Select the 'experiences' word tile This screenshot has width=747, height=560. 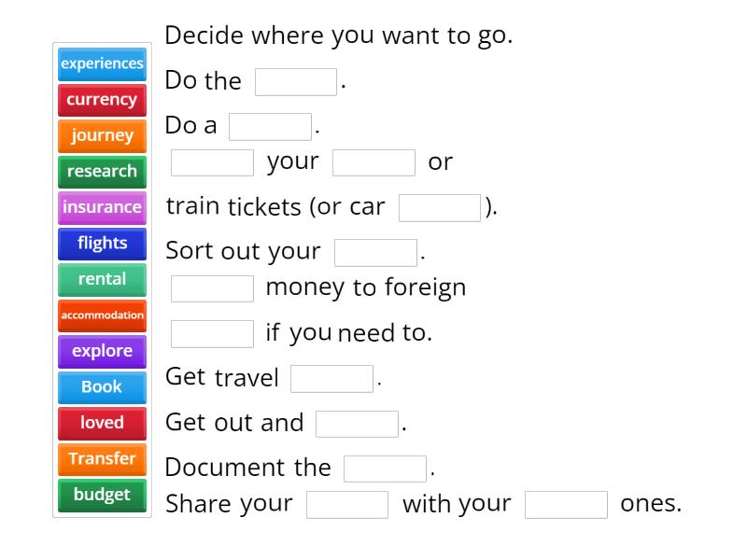point(102,64)
